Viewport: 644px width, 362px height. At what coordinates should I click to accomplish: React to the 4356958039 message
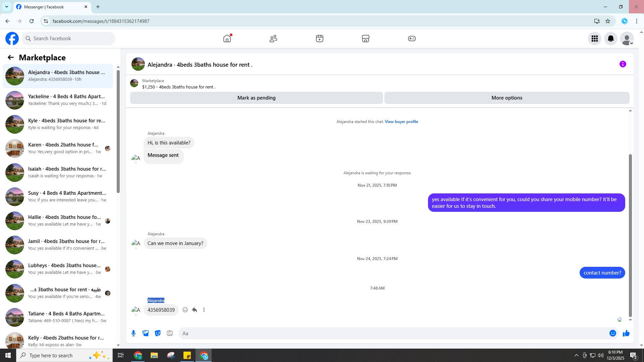185,310
